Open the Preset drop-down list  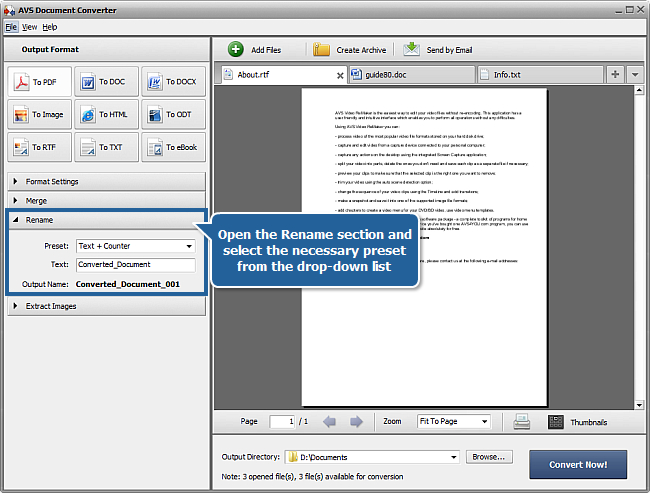(135, 246)
